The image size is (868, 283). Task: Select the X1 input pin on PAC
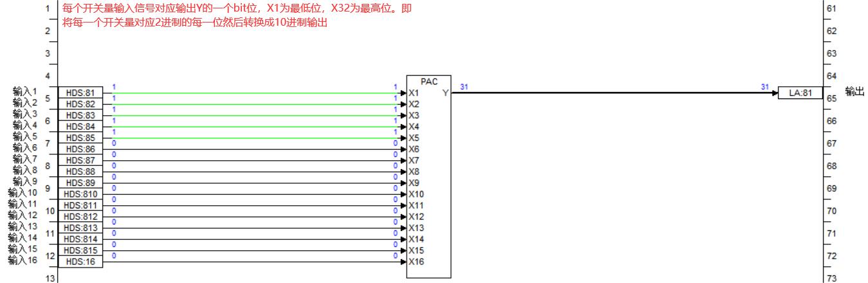[412, 93]
